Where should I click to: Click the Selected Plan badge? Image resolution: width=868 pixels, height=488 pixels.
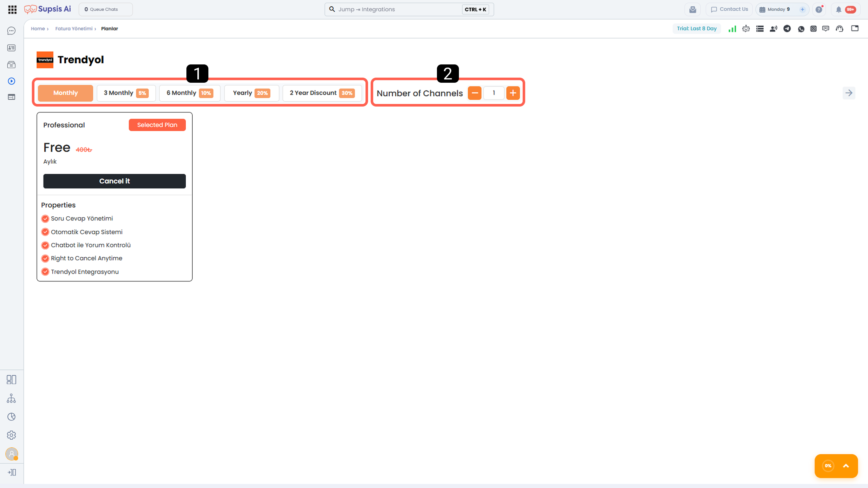(x=157, y=125)
